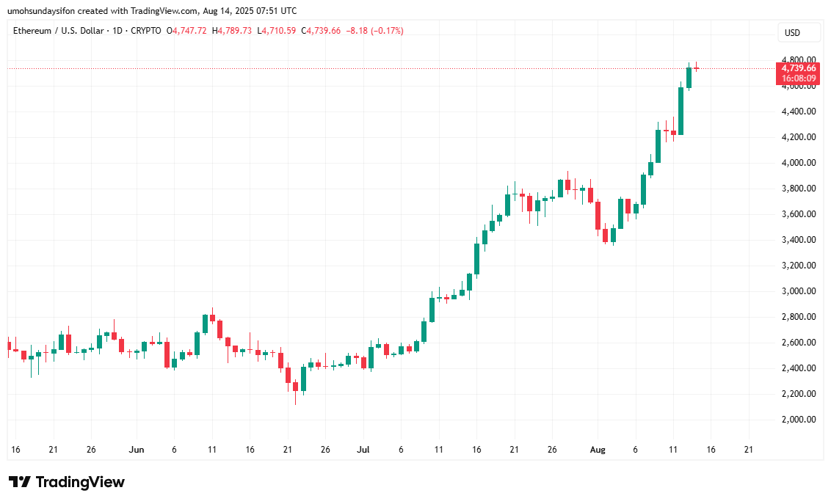The image size is (831, 504).
Task: Click the 16:08:09 candle countdown timer
Action: [798, 78]
